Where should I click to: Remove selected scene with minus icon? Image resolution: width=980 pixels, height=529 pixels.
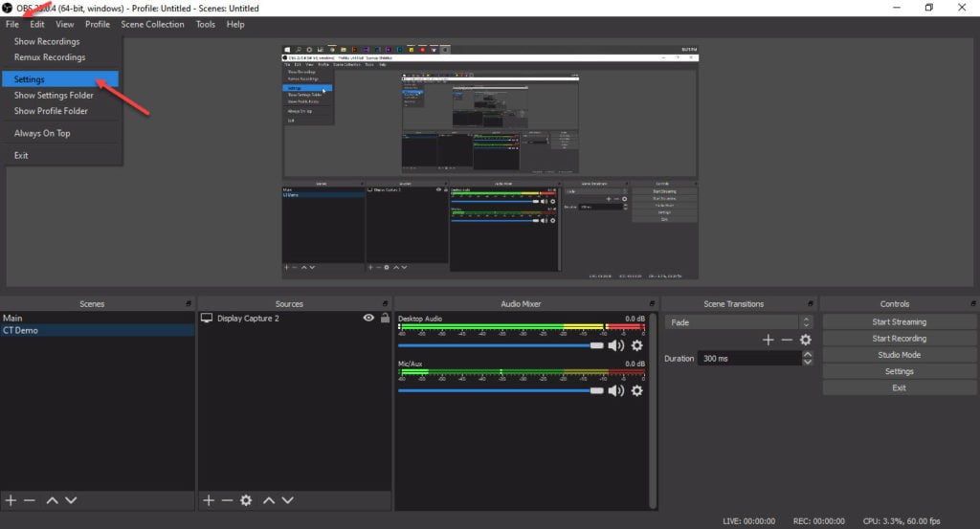(x=30, y=500)
